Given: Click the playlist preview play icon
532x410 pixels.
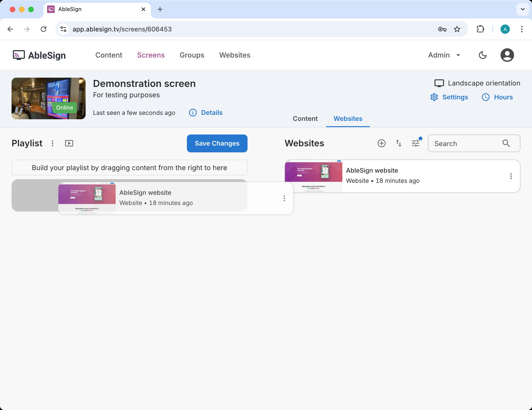Looking at the screenshot, I should (x=69, y=143).
